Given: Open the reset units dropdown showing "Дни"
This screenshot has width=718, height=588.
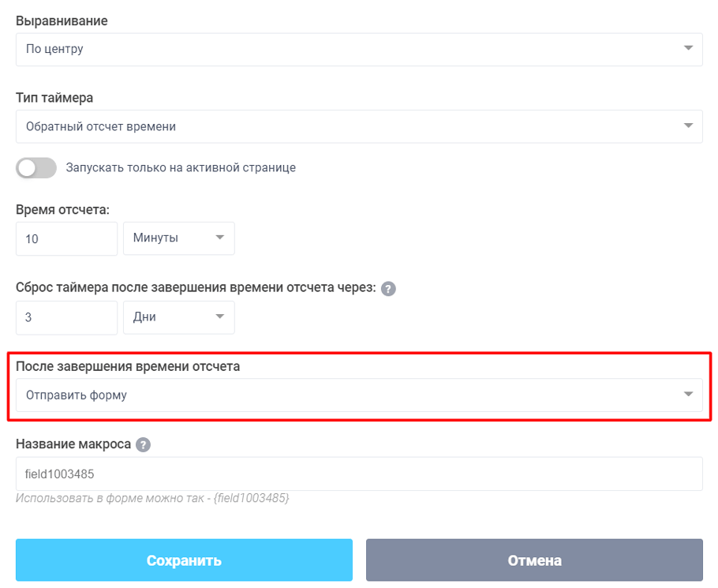Looking at the screenshot, I should coord(178,317).
